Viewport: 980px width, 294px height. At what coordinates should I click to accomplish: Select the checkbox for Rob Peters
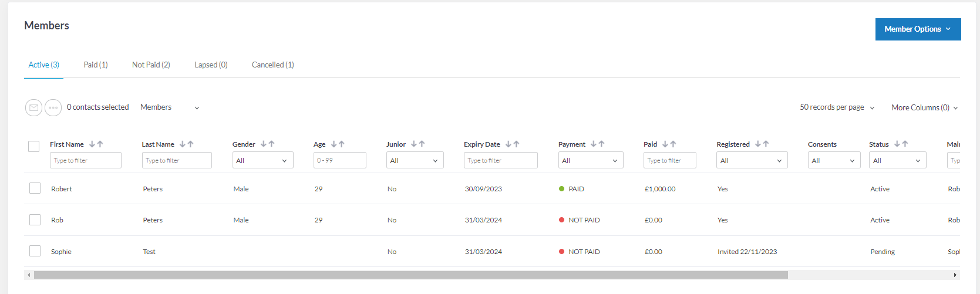(x=35, y=219)
